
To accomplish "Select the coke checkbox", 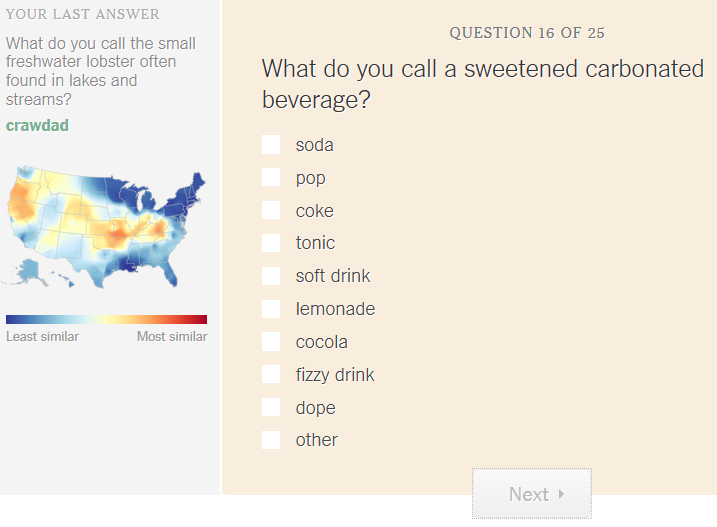I will pyautogui.click(x=271, y=211).
